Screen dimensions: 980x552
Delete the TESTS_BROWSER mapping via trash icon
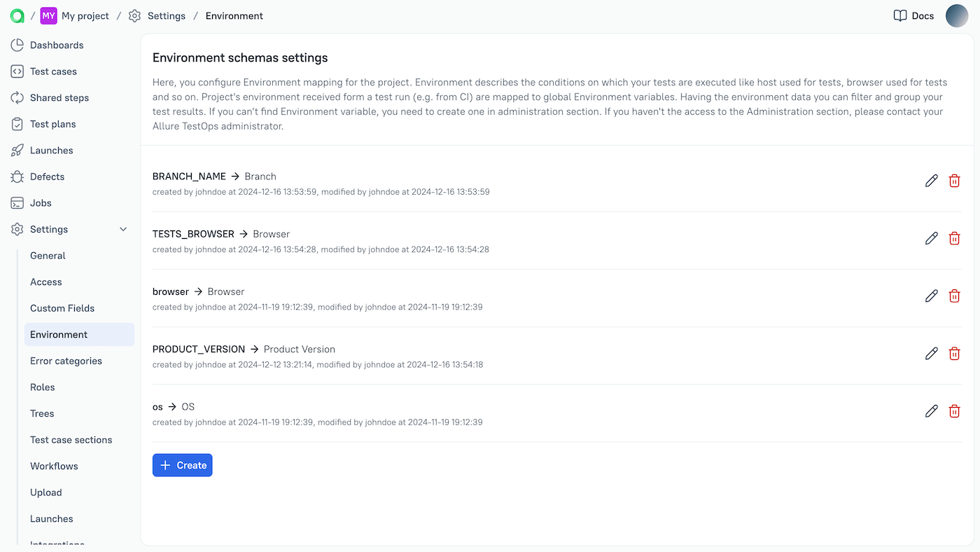pos(954,238)
